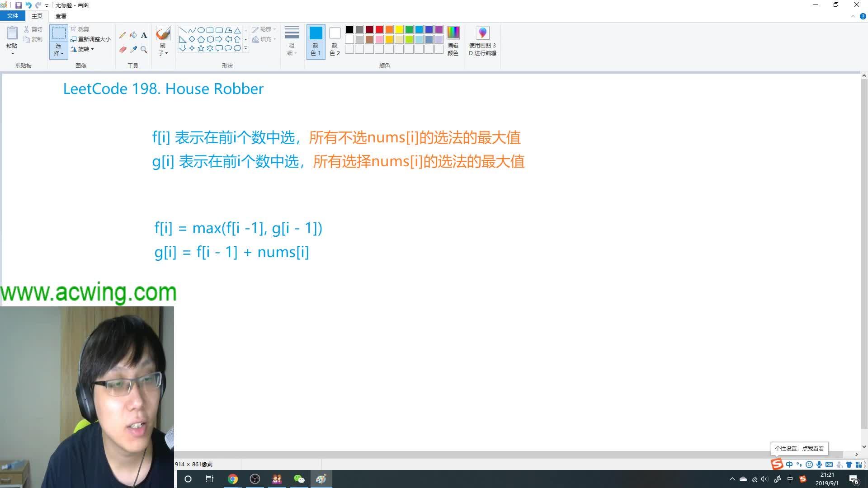Expand the shapes gallery more arrow
Screen dimensions: 868x488
point(245,48)
